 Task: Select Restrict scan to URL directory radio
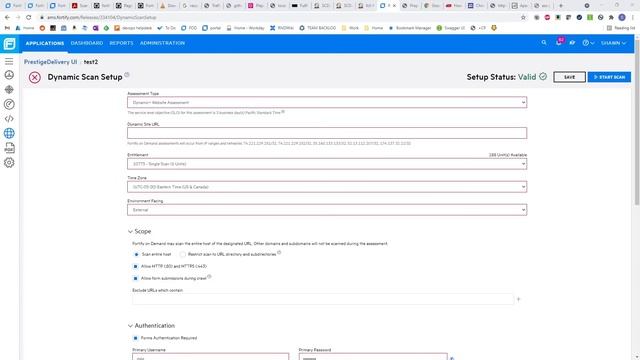[183, 254]
